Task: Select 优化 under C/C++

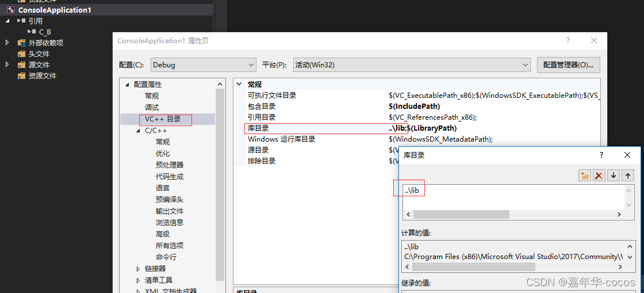Action: (x=163, y=154)
